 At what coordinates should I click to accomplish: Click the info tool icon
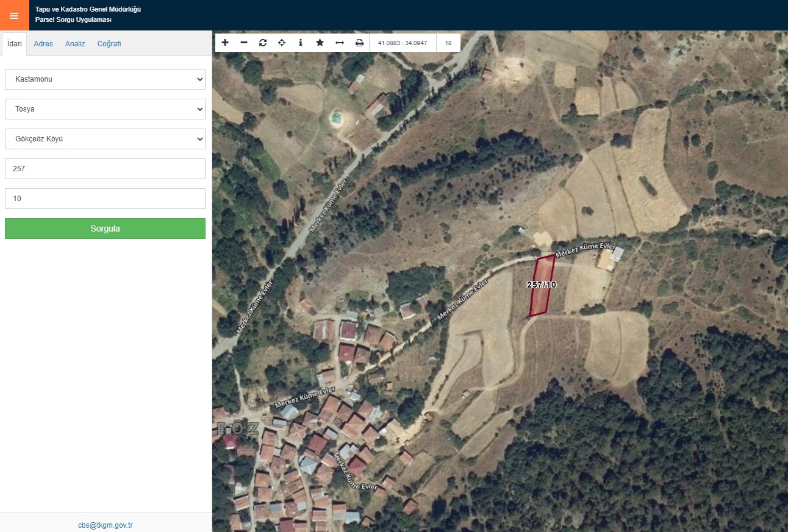(x=301, y=43)
